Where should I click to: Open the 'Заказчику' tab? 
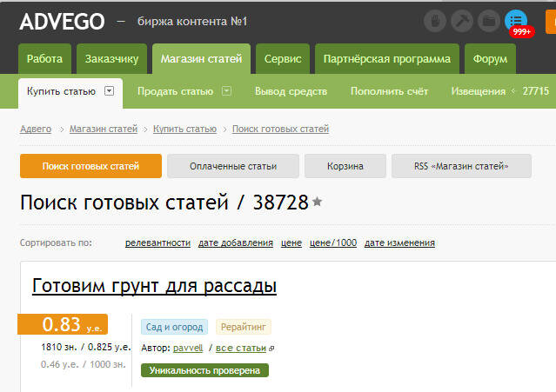point(111,59)
